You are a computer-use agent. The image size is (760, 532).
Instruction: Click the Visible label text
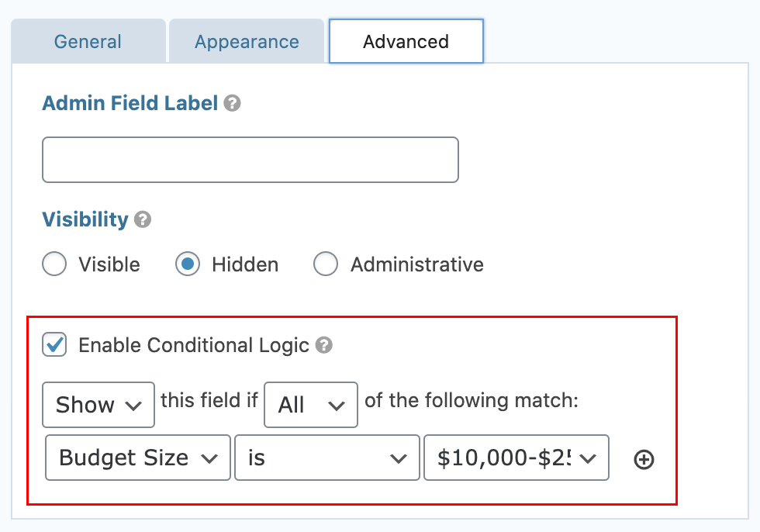109,264
